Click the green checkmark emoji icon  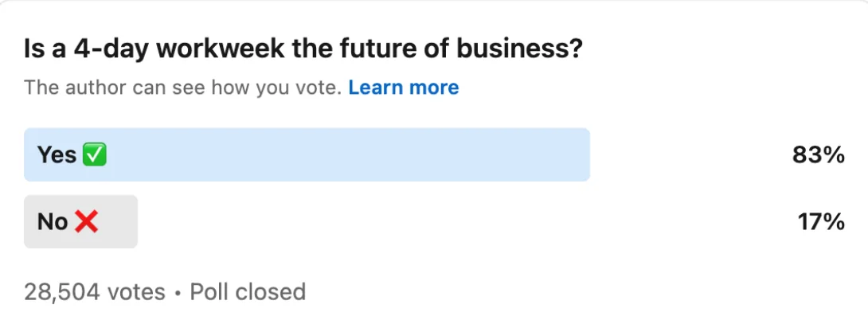(94, 155)
